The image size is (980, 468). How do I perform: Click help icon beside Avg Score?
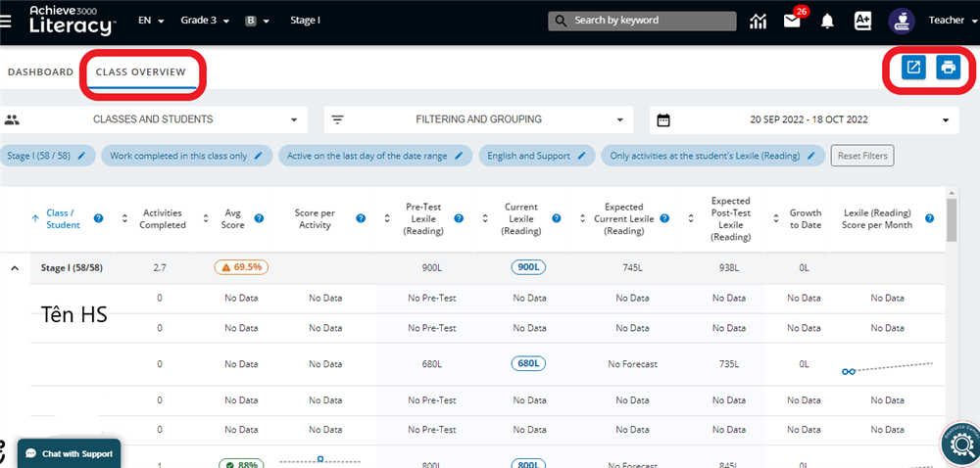[x=259, y=218]
